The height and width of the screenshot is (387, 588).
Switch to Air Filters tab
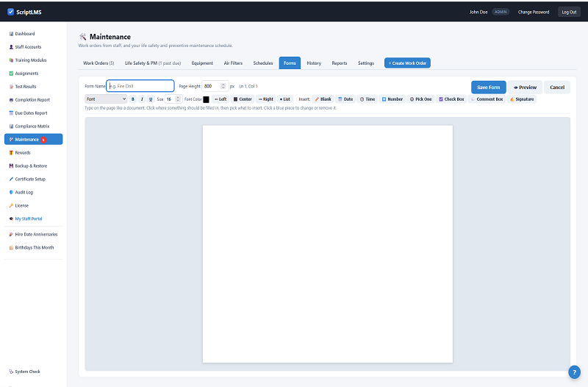233,63
